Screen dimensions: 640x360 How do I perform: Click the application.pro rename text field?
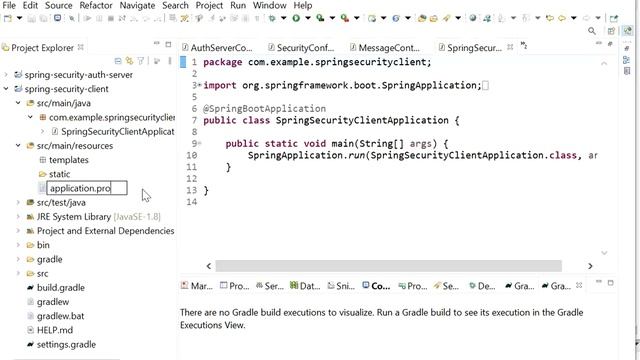87,188
